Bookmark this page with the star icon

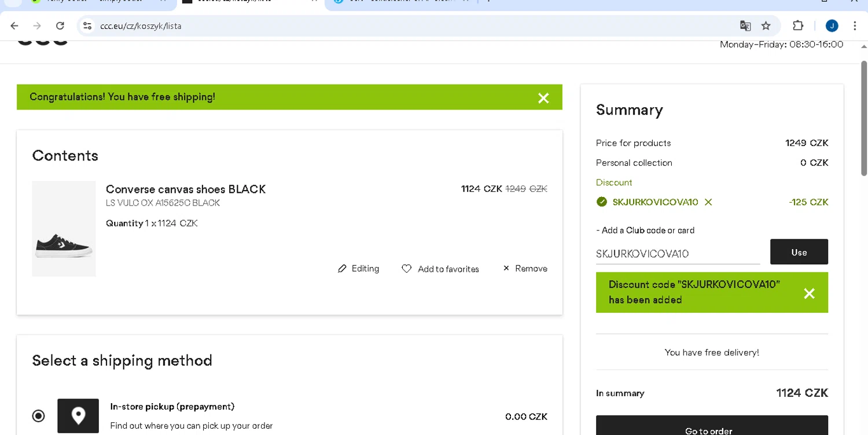[x=766, y=25]
